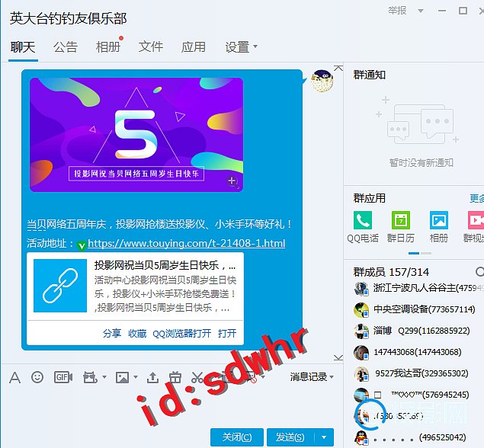Click zoom icon on the banner image
Viewport: 484px width, 448px height.
pyautogui.click(x=232, y=181)
